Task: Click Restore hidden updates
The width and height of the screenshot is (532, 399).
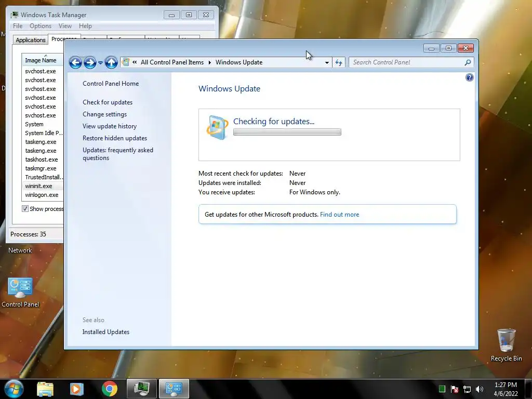Action: 115,138
